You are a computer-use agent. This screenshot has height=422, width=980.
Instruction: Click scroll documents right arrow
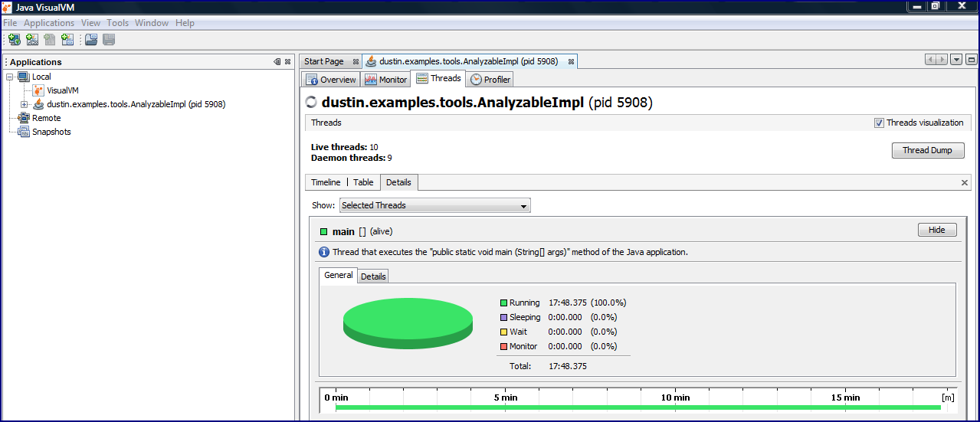[942, 60]
